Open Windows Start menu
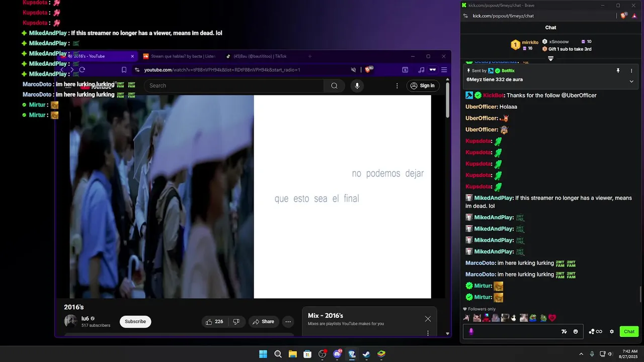Viewport: 644px width, 362px height. 263,354
